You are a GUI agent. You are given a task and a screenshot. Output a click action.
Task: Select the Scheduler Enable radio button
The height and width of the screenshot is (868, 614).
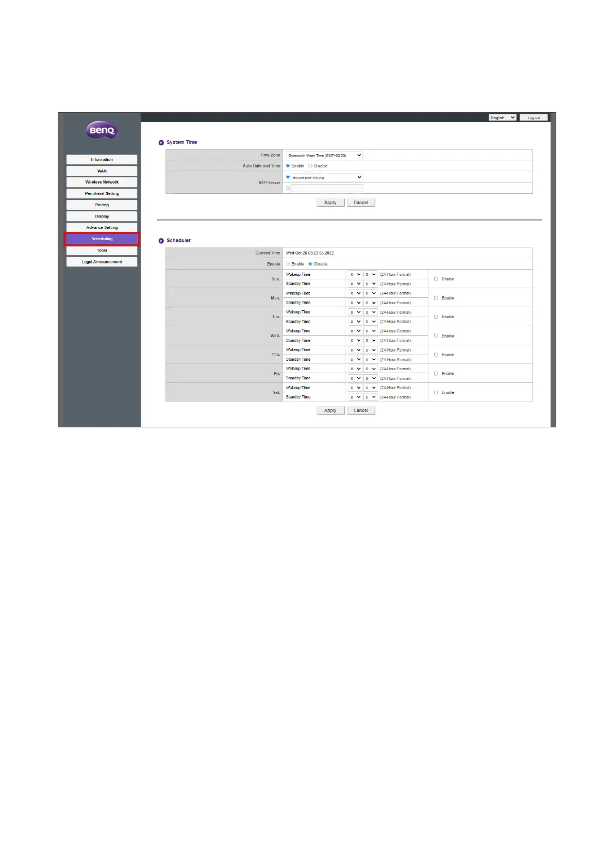point(288,264)
